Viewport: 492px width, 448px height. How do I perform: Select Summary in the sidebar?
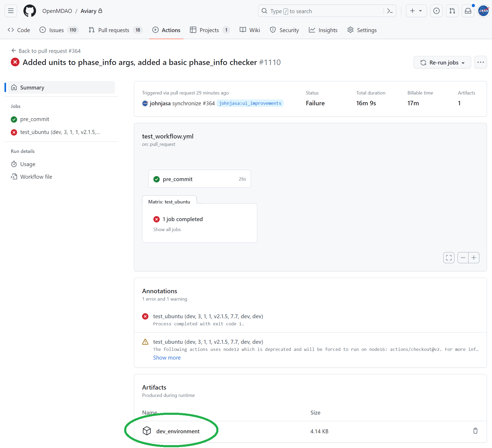[61, 87]
